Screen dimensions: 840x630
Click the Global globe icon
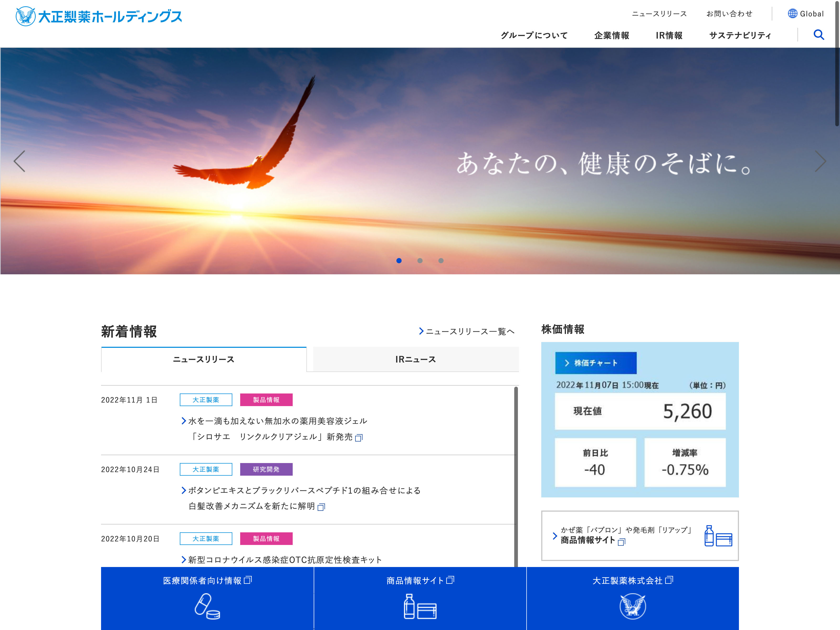pos(792,14)
